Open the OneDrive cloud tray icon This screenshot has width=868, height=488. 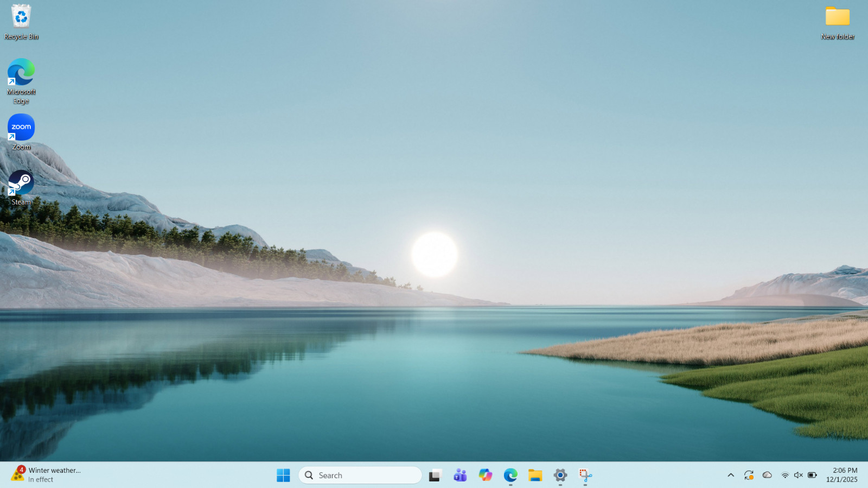pyautogui.click(x=767, y=475)
